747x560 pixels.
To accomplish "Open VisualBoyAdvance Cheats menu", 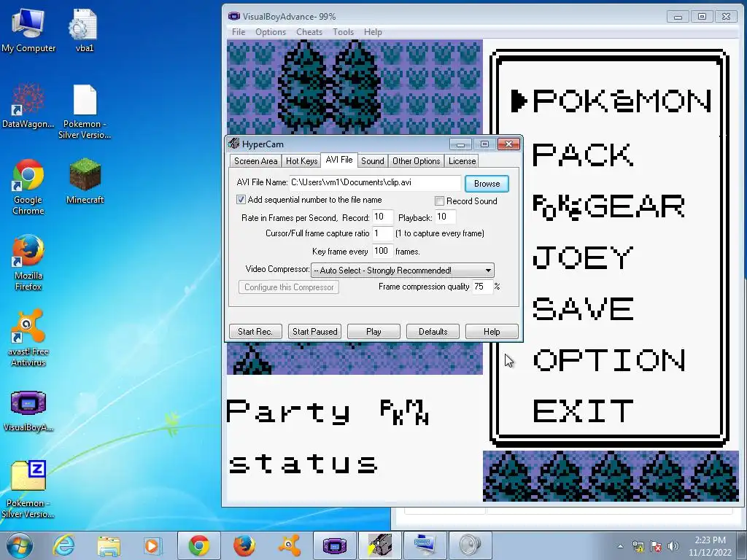I will [x=309, y=32].
